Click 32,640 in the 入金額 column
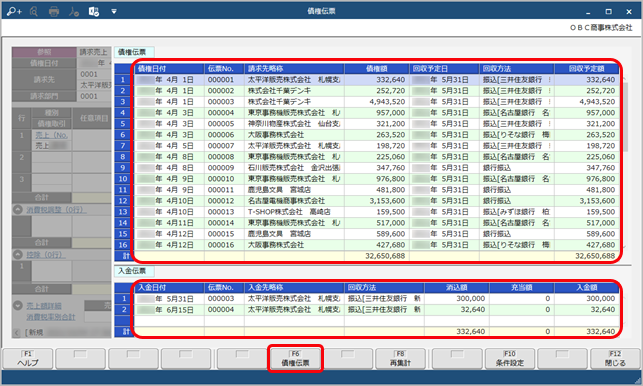Image resolution: width=643 pixels, height=386 pixels. pyautogui.click(x=586, y=310)
